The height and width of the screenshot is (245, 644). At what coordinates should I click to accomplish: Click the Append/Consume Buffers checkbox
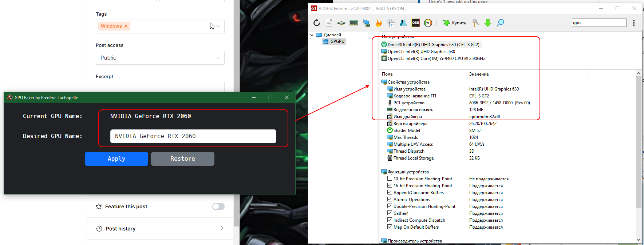click(x=390, y=192)
